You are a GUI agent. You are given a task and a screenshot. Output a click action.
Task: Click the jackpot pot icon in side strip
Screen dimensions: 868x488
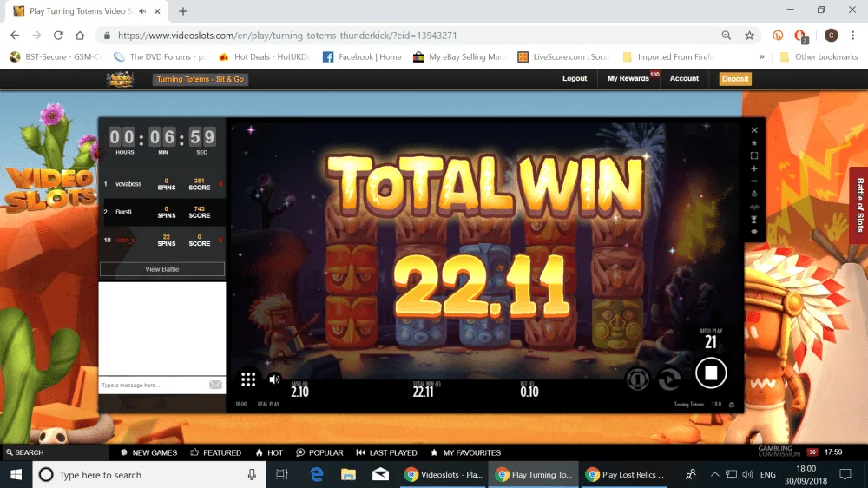pos(754,194)
